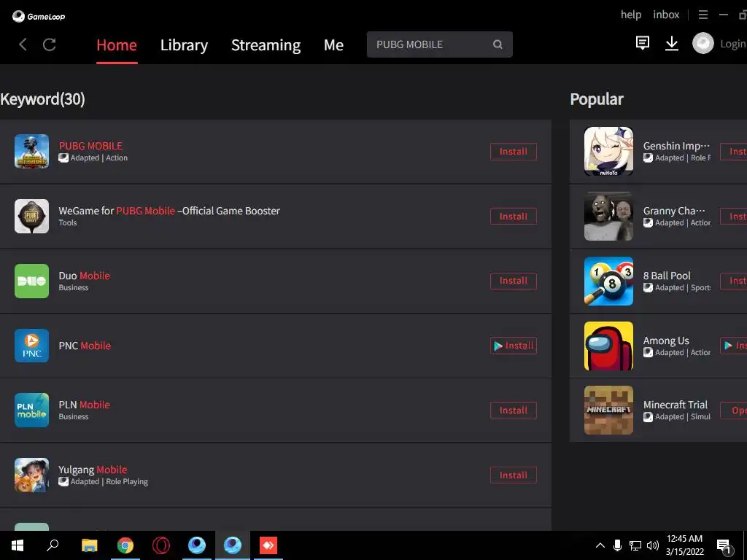Click the taskbar search icon
747x560 pixels.
pos(53,545)
